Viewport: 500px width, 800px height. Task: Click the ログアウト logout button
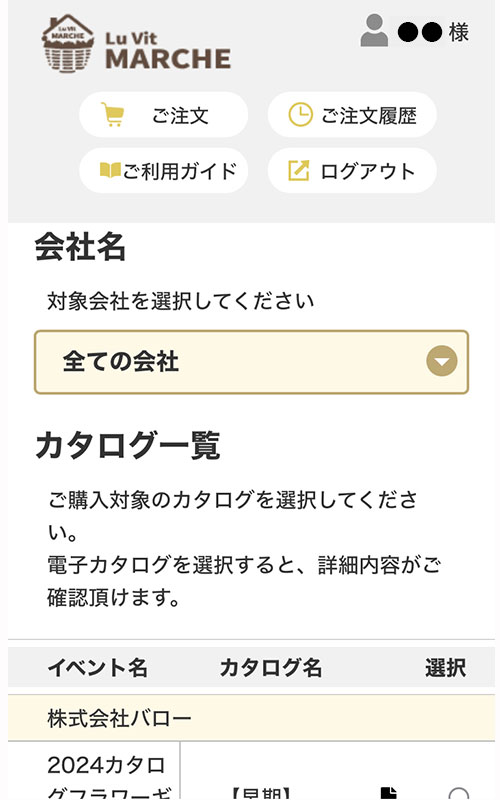pyautogui.click(x=352, y=170)
